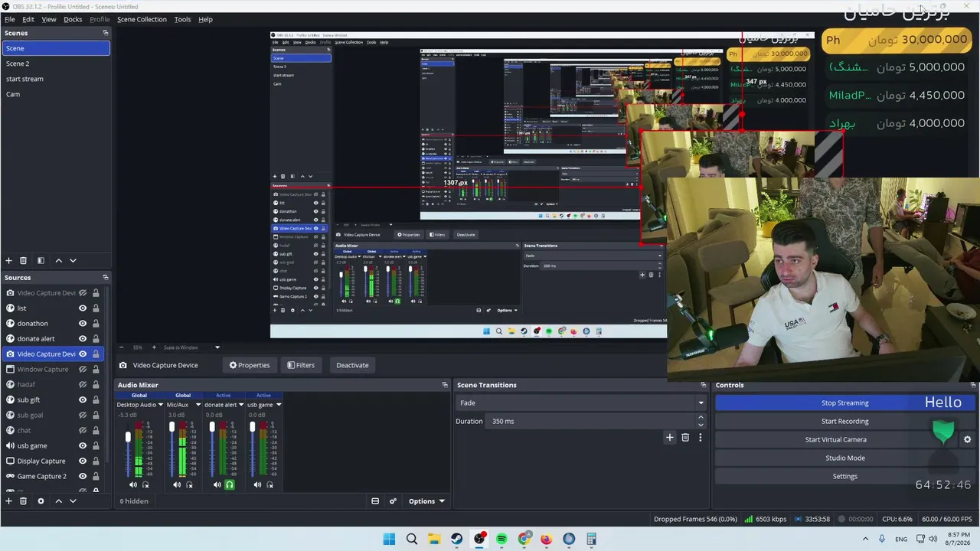Open the Scene Collection menu
The height and width of the screenshot is (551, 980).
142,19
